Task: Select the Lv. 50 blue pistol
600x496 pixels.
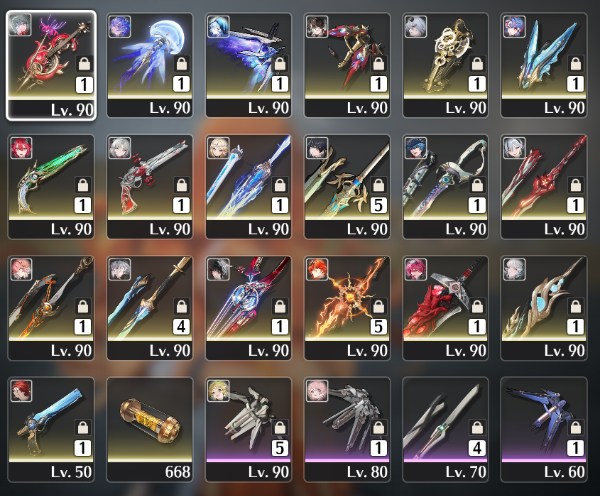Action: (x=51, y=429)
